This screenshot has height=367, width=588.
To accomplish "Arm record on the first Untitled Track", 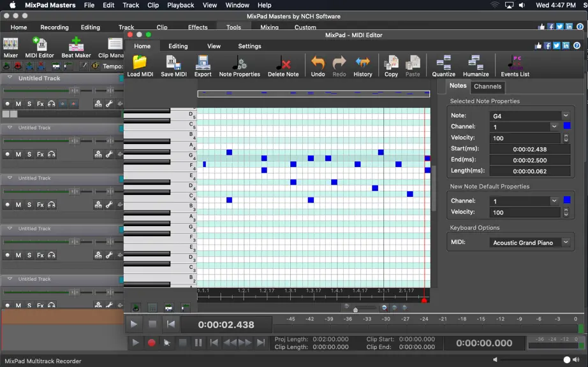I will 7,104.
